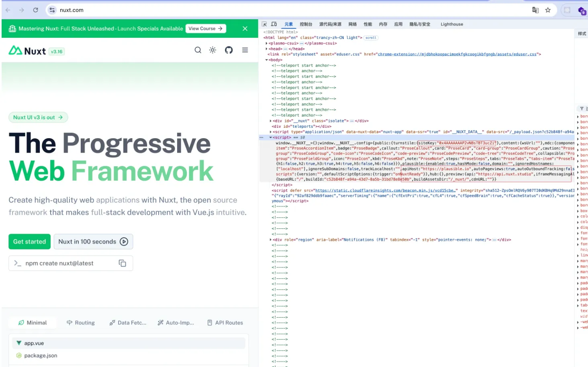This screenshot has height=367, width=588.
Task: Activate the DevTools element inspector icon
Action: (x=264, y=24)
